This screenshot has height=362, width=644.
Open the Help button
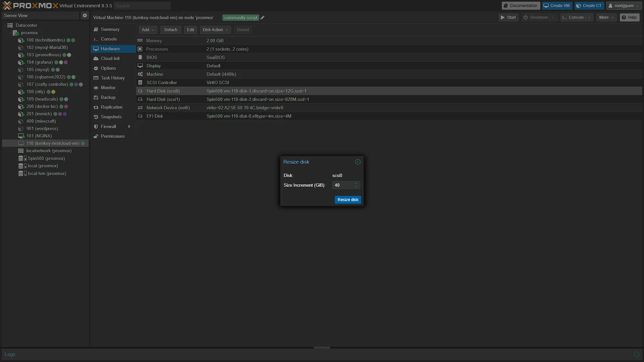pyautogui.click(x=629, y=17)
